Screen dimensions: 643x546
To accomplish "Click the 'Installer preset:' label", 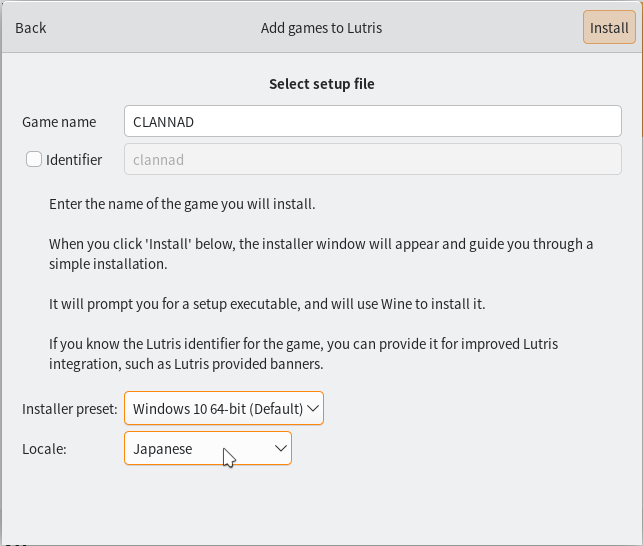I will pyautogui.click(x=70, y=408).
